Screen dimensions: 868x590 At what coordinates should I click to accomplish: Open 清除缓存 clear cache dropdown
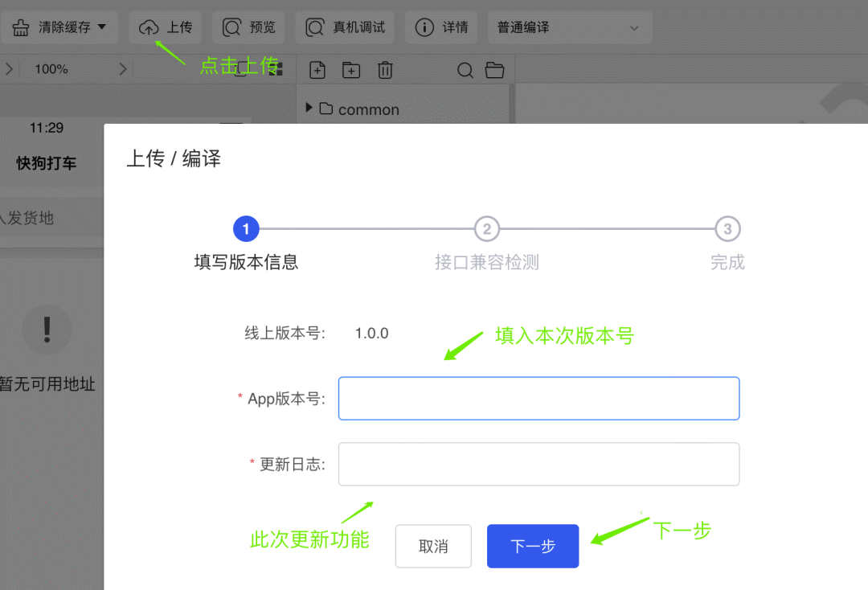coord(59,27)
